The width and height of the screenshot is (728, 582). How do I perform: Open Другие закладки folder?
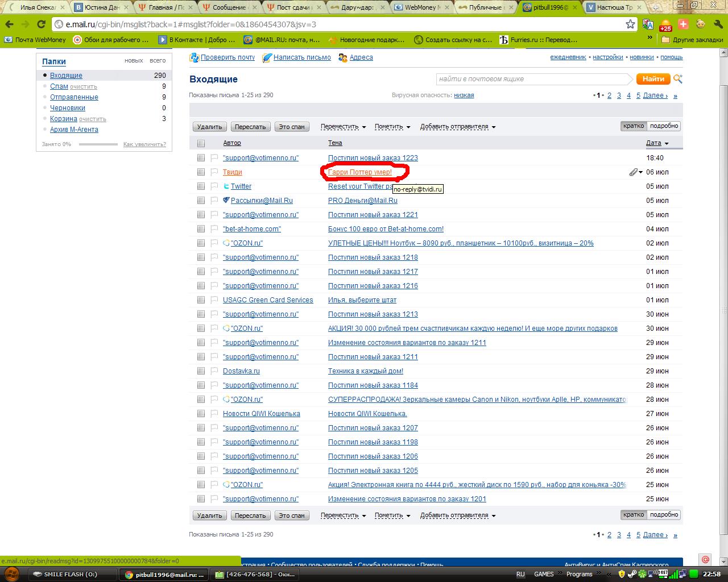pos(692,40)
